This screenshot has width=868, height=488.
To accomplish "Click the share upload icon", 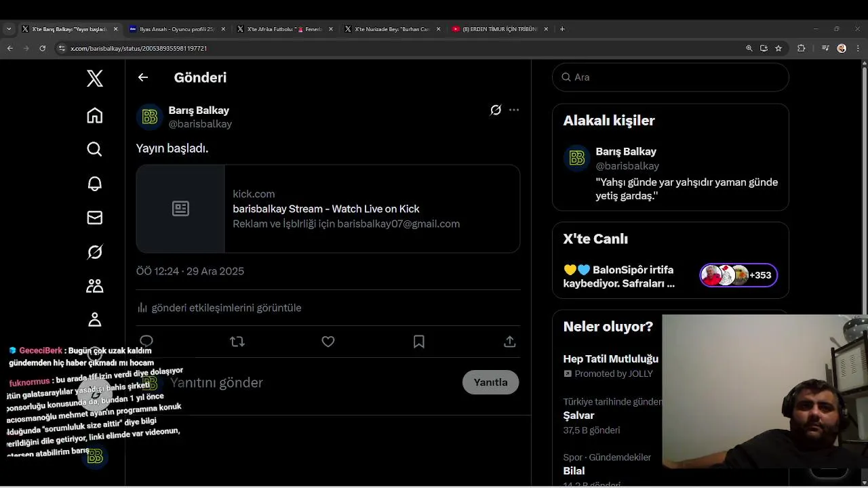I will 510,342.
